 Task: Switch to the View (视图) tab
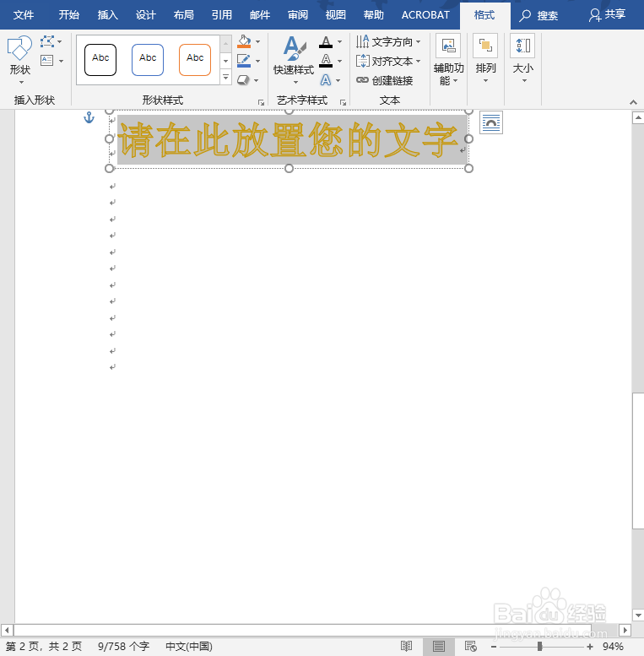coord(336,15)
